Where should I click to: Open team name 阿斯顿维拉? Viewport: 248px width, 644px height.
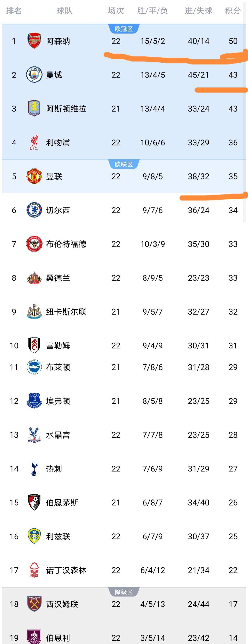coord(66,109)
